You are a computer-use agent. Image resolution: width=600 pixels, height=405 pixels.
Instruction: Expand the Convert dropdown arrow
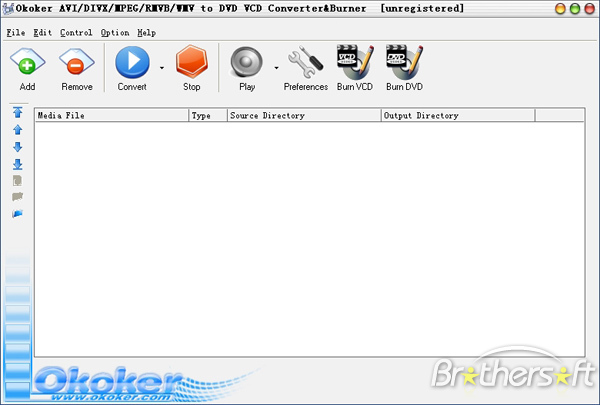(162, 68)
